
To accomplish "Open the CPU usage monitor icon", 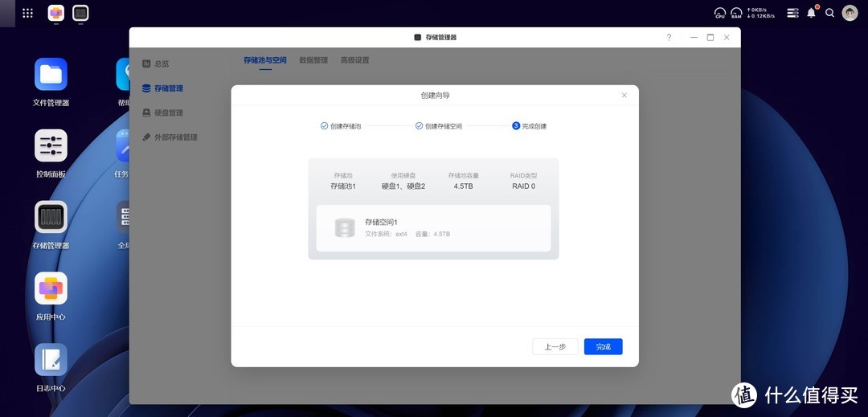I will coord(719,13).
